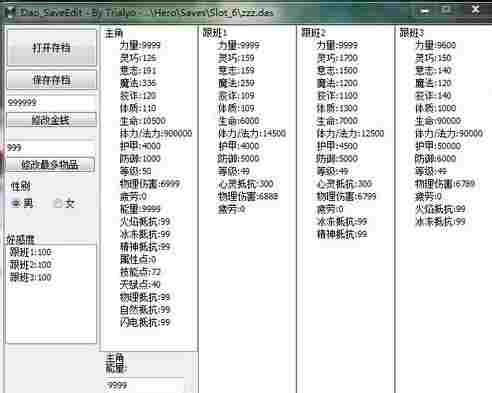Click the 修改最多物品 button
The height and width of the screenshot is (393, 492).
[51, 164]
